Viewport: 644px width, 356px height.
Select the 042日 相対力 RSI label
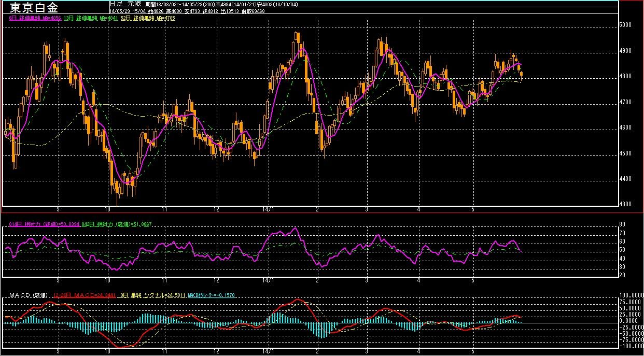click(116, 224)
